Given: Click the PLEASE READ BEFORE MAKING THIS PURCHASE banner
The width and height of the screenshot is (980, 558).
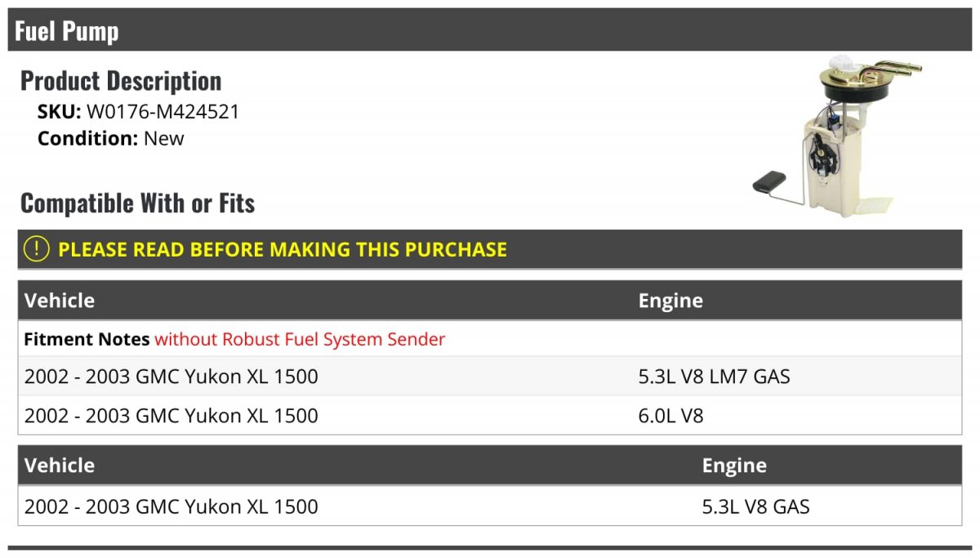Looking at the screenshot, I should click(490, 249).
